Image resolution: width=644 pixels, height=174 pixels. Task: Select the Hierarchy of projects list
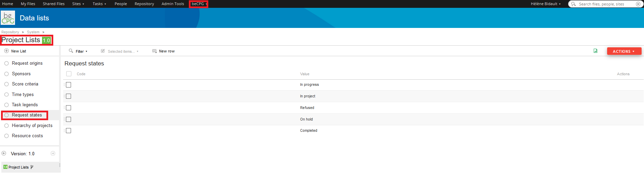pyautogui.click(x=32, y=126)
